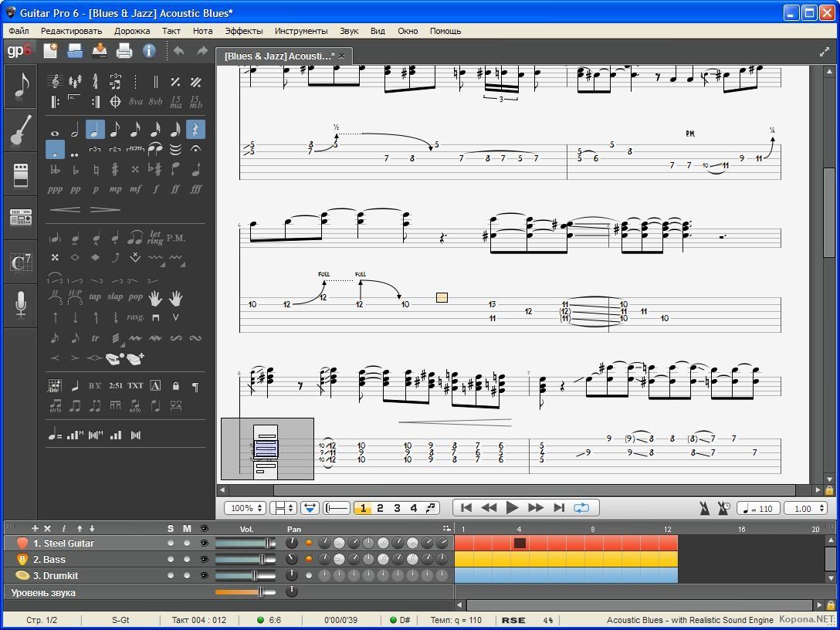Screen dimensions: 840x630
Task: Click the metronome icon
Action: tap(705, 508)
